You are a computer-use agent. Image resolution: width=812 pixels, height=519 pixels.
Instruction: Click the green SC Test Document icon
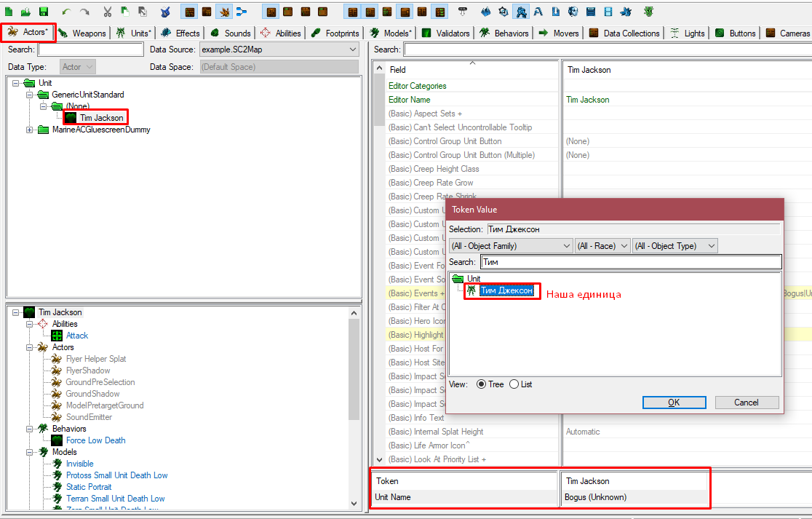(648, 12)
